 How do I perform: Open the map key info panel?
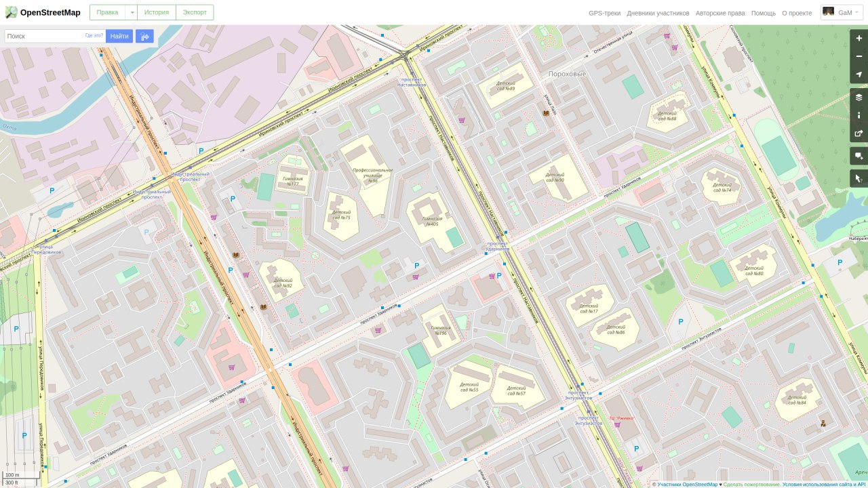pyautogui.click(x=859, y=115)
